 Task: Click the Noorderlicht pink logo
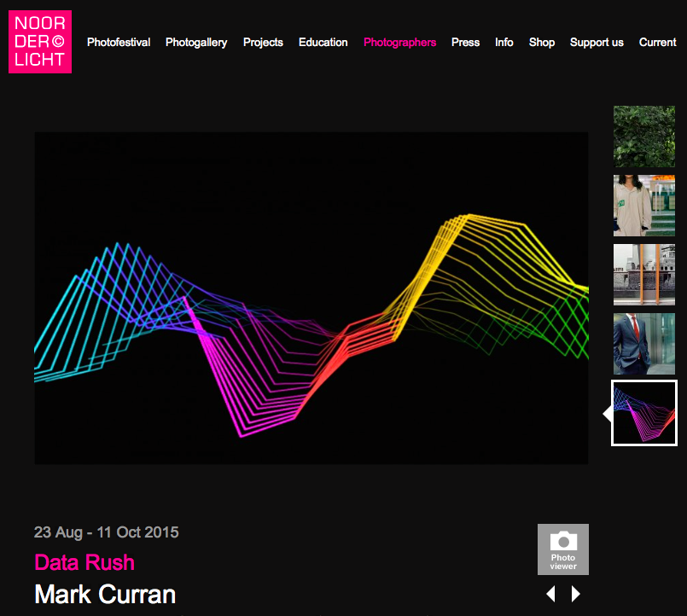point(40,42)
